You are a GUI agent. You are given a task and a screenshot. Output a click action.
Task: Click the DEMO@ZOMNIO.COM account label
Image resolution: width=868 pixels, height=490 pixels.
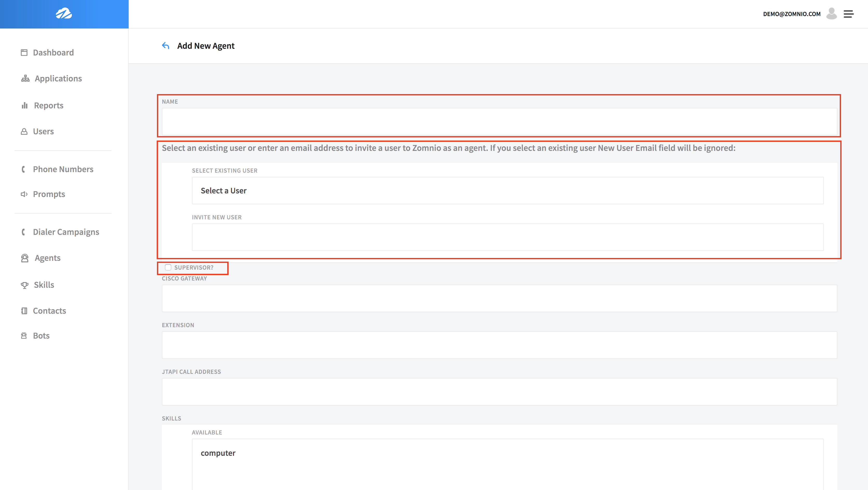click(x=791, y=14)
